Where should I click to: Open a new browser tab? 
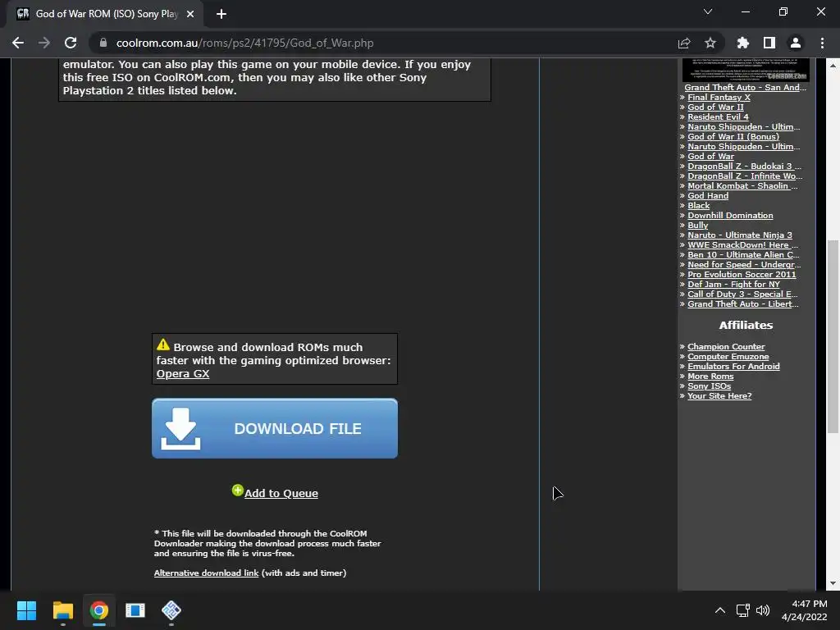pyautogui.click(x=221, y=14)
